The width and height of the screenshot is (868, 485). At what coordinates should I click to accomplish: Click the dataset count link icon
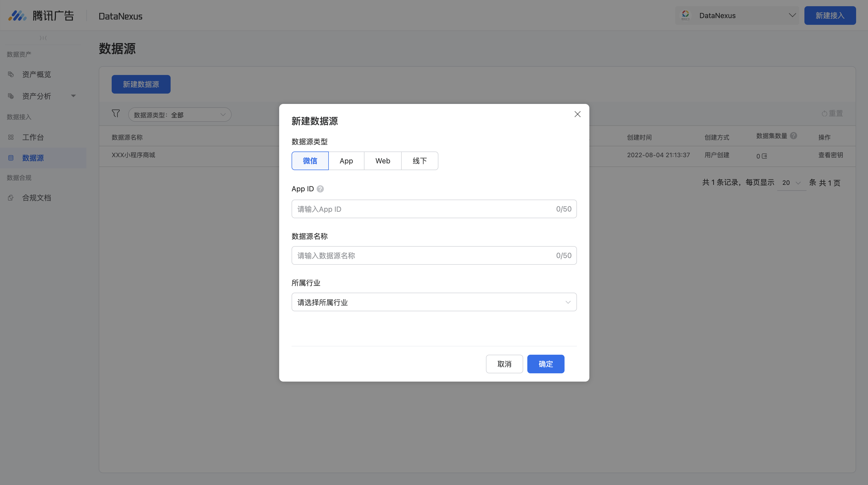[x=764, y=156]
